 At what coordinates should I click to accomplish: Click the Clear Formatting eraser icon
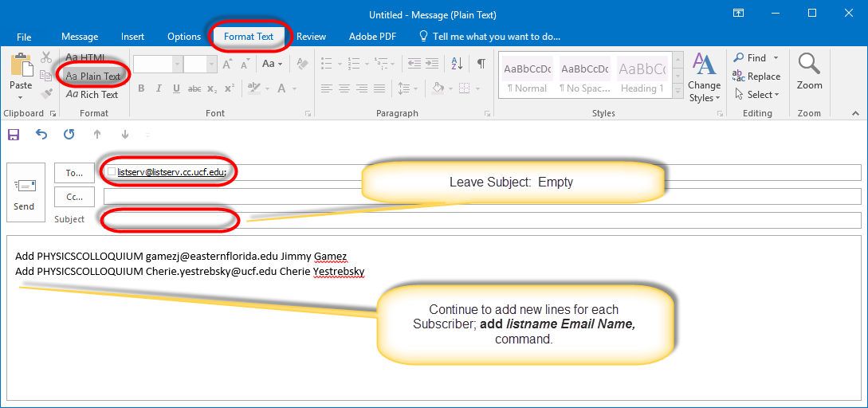pos(302,64)
